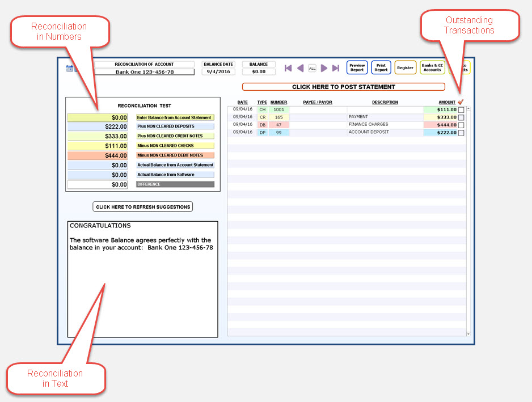
Task: Toggle checkbox for $222.00 account deposit
Action: point(461,133)
